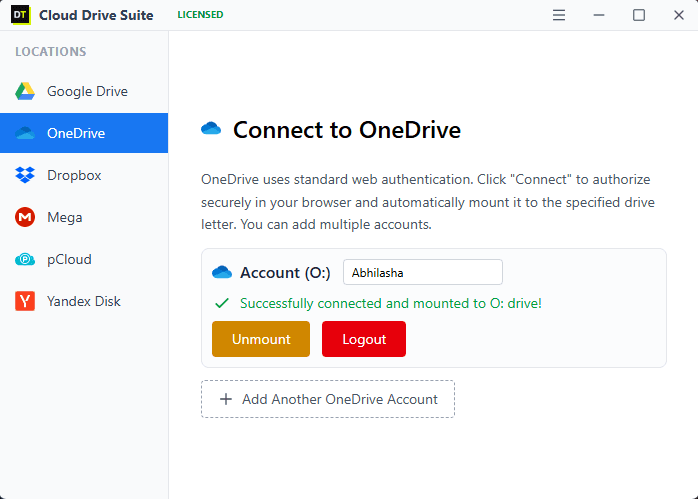Click the Dropbox logo icon

click(x=25, y=175)
